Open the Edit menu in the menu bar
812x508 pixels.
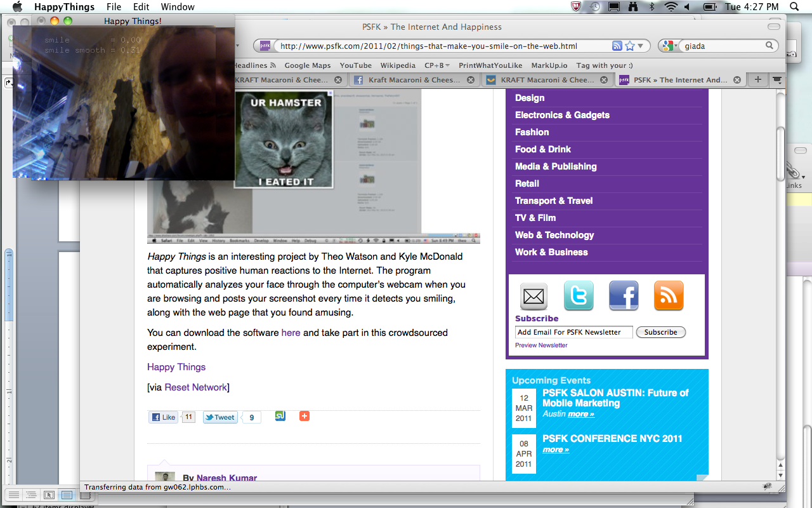141,7
